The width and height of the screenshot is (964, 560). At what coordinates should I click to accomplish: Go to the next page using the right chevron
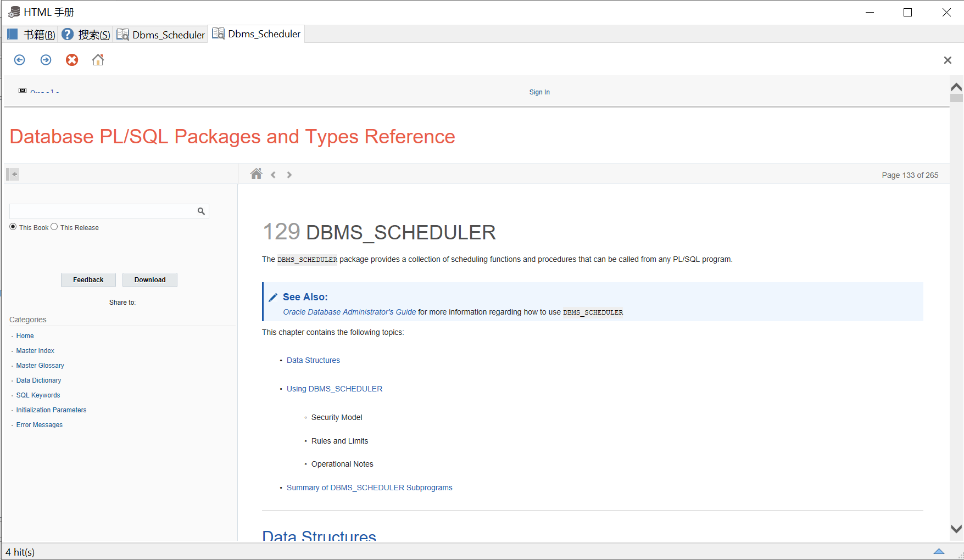[x=289, y=175]
